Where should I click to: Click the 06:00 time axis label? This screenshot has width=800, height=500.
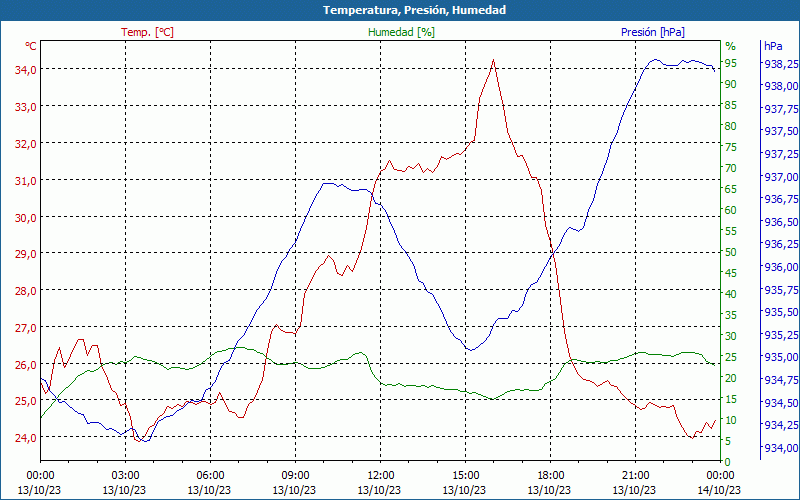click(210, 476)
